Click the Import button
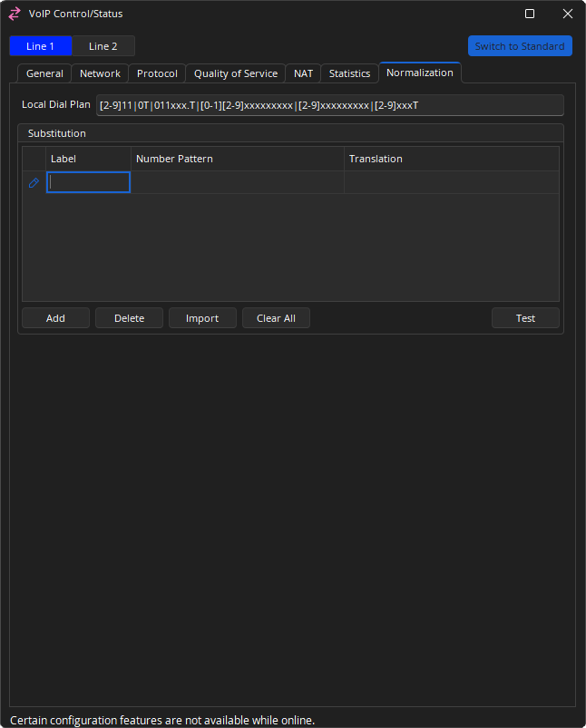The image size is (586, 728). point(202,318)
